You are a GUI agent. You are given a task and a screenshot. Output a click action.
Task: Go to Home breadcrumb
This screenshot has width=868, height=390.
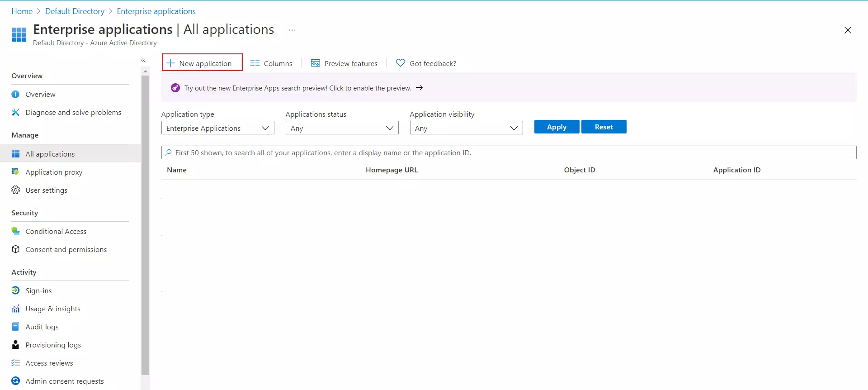point(22,11)
